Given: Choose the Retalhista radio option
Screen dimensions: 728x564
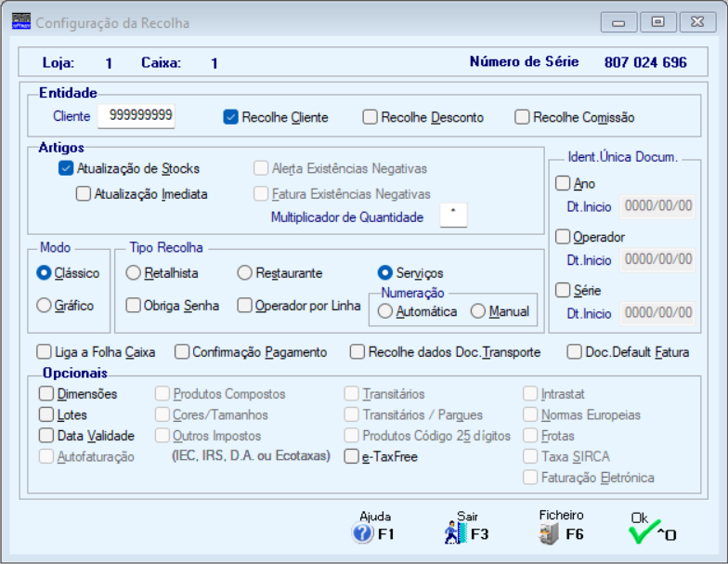Looking at the screenshot, I should (x=133, y=273).
